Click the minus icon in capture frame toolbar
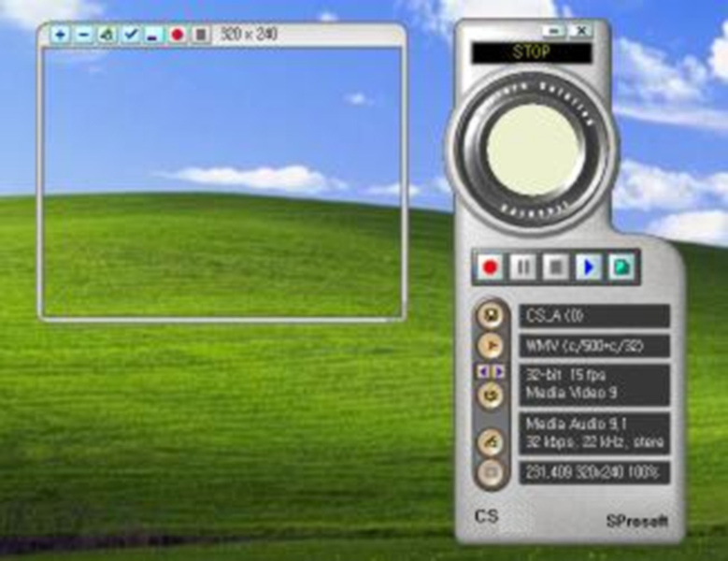Viewport: 728px width, 561px height. tap(83, 35)
